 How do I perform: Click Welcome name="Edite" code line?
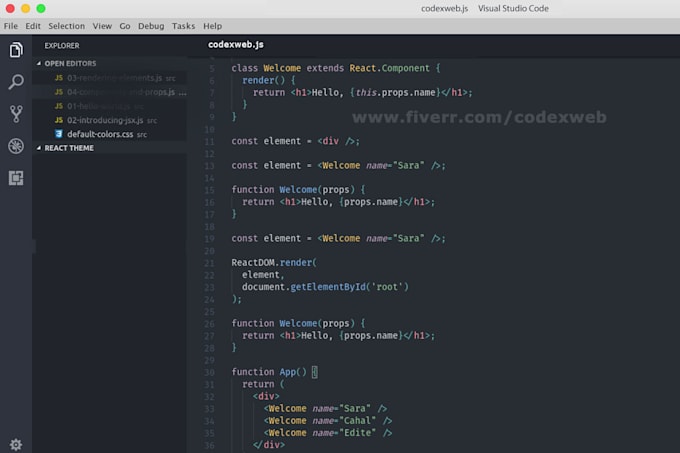[328, 433]
